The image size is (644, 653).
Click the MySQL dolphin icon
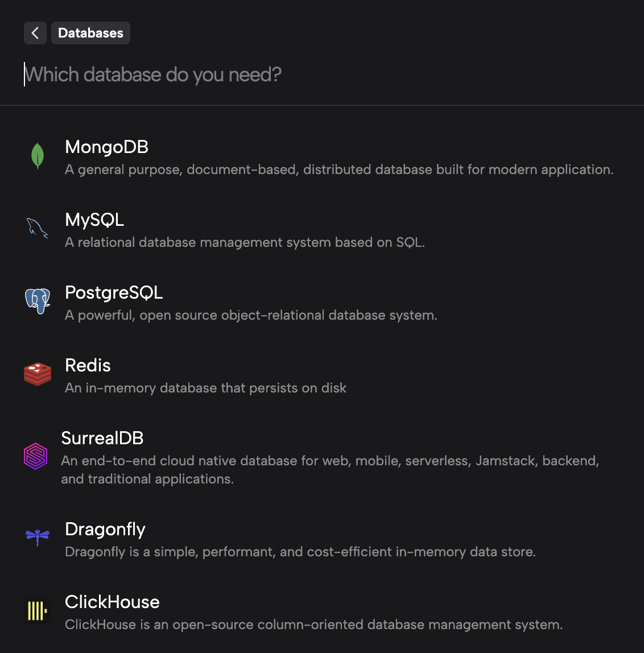coord(38,229)
